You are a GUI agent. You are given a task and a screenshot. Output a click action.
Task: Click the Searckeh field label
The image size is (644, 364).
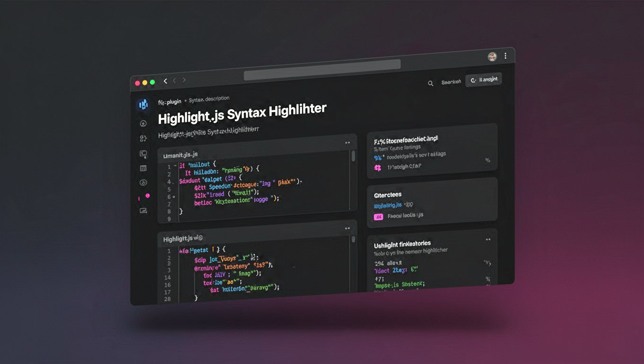coord(451,82)
